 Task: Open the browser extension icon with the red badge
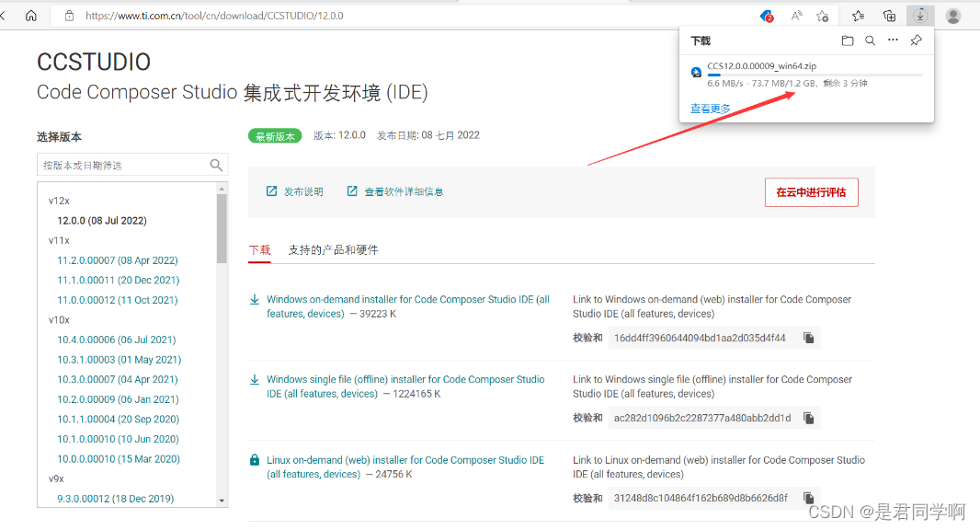[x=766, y=17]
